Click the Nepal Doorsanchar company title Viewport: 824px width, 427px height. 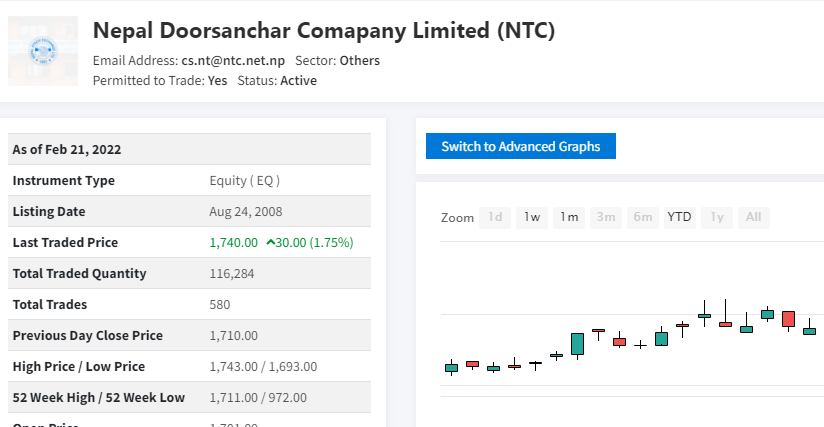tap(323, 30)
